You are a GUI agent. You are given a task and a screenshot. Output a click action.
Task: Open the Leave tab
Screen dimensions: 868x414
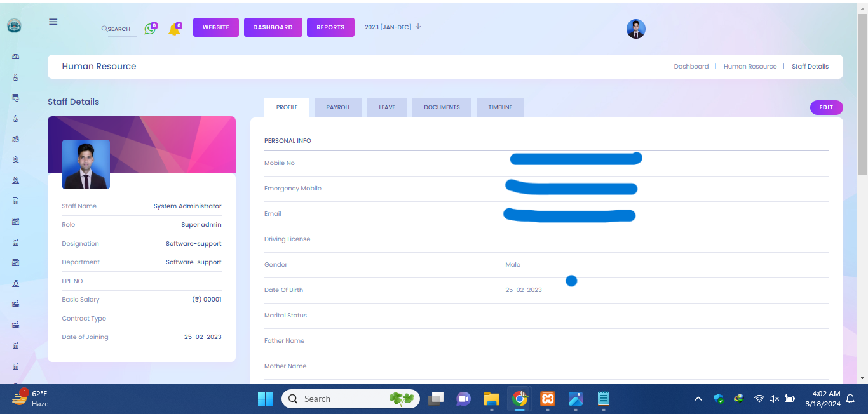coord(387,107)
